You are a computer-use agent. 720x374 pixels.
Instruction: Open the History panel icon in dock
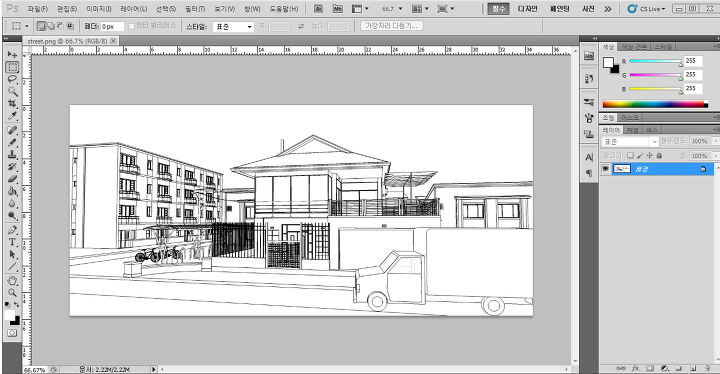click(x=589, y=79)
